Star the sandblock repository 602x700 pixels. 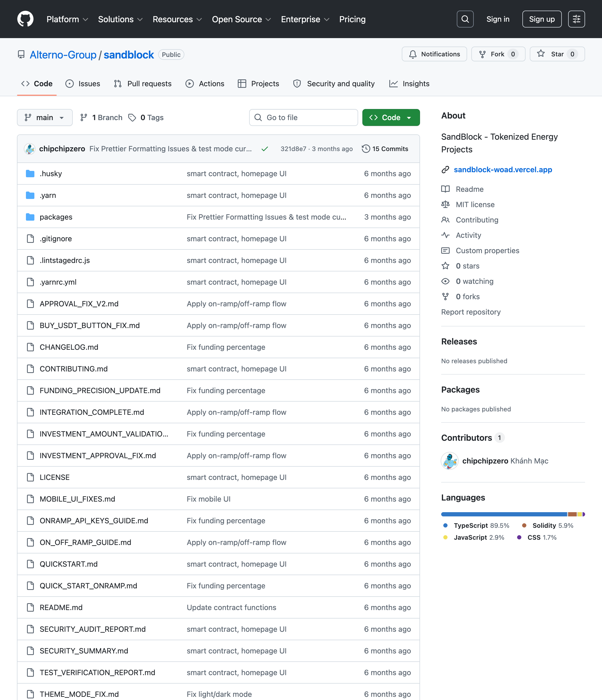[557, 54]
